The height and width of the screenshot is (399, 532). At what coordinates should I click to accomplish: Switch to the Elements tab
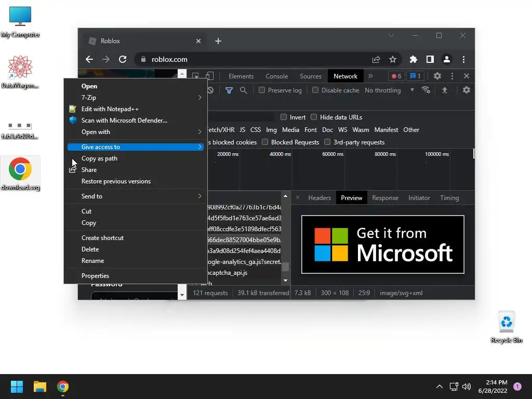241,76
